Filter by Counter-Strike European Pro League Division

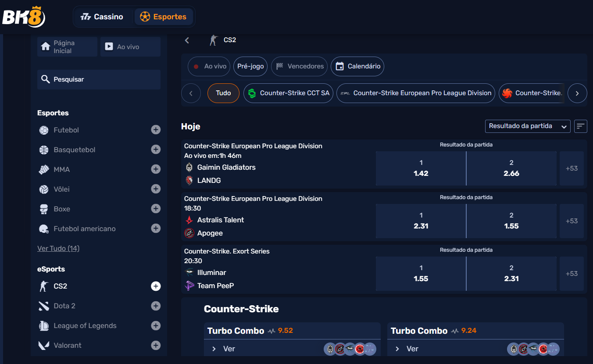(x=416, y=93)
